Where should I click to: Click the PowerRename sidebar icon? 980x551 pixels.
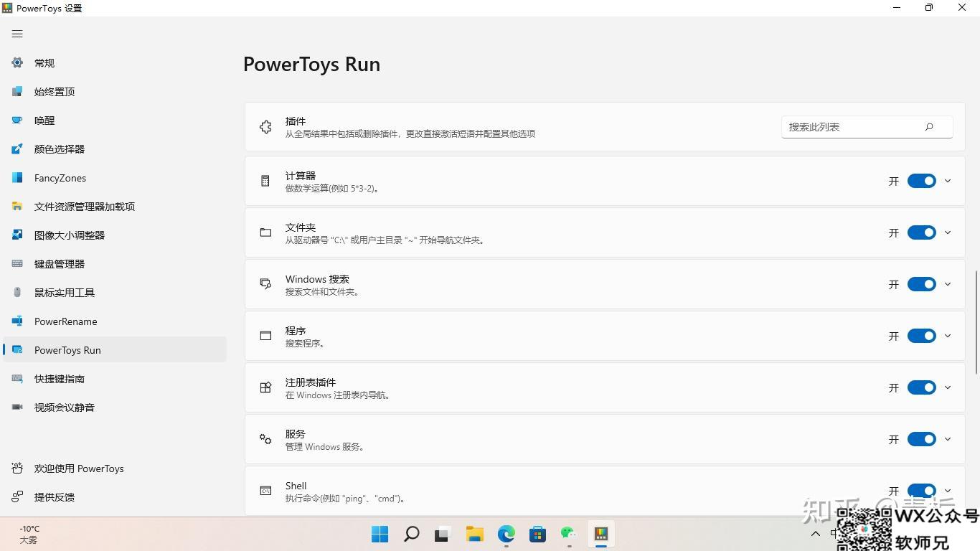(x=17, y=321)
